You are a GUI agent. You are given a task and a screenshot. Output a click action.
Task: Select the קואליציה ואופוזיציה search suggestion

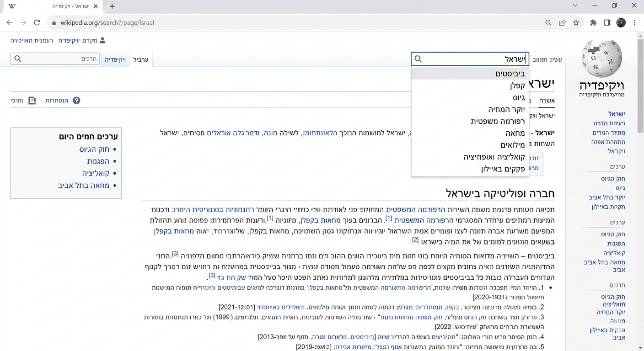pyautogui.click(x=470, y=157)
